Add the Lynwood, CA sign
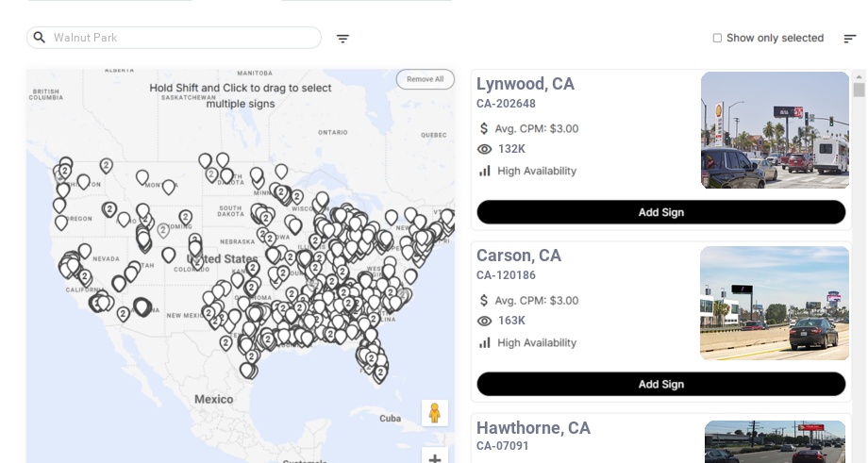868x463 pixels. click(x=660, y=212)
